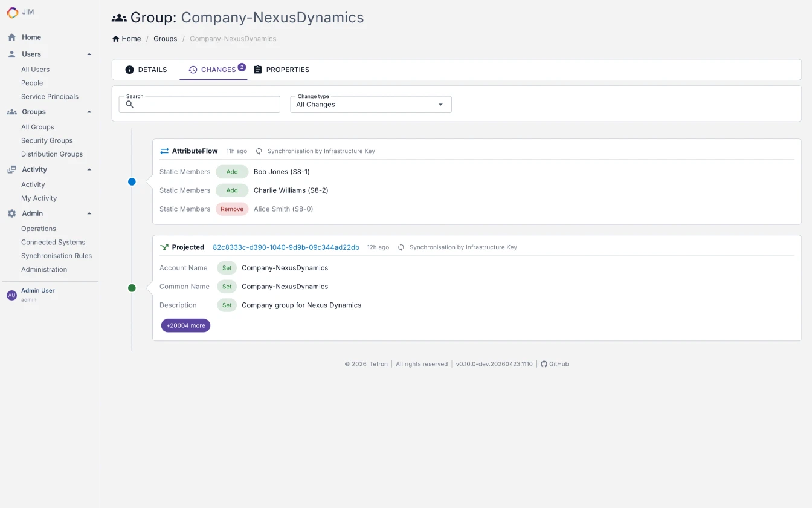Click the sync icon beside AttributeFlow entry
Image resolution: width=812 pixels, height=508 pixels.
[259, 151]
